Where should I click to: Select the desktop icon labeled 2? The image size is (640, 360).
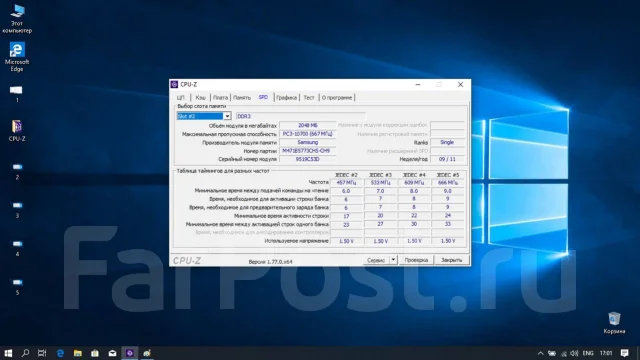pos(17,171)
